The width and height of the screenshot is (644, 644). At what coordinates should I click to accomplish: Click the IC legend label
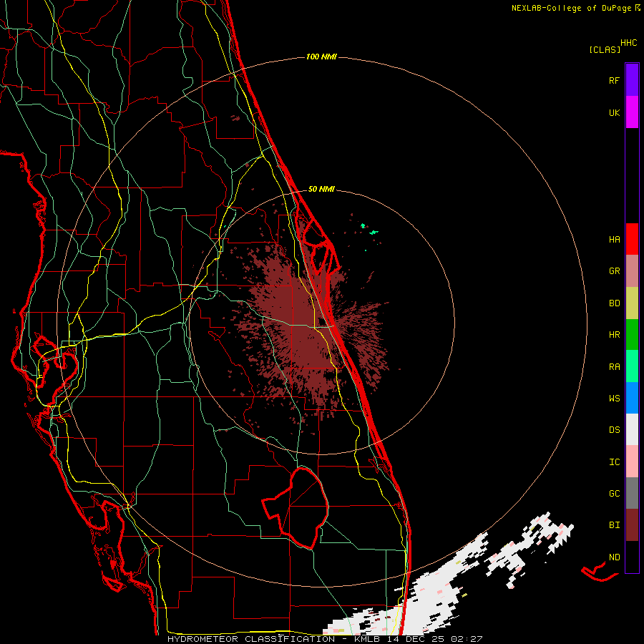pyautogui.click(x=614, y=462)
